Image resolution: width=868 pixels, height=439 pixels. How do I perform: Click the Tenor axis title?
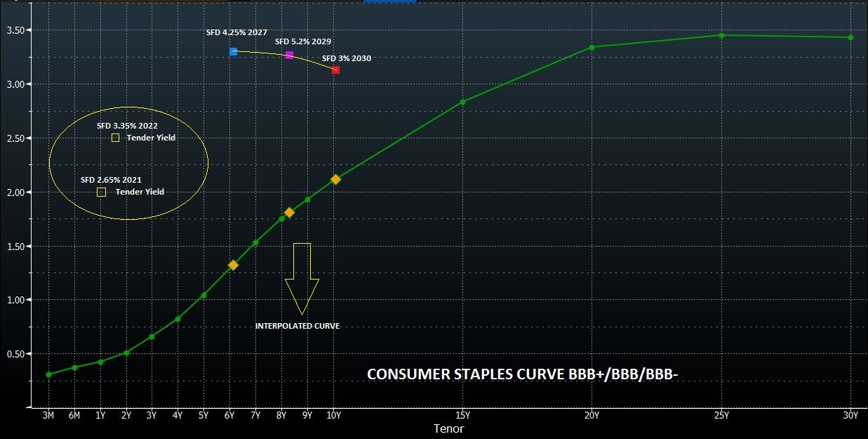tap(448, 428)
